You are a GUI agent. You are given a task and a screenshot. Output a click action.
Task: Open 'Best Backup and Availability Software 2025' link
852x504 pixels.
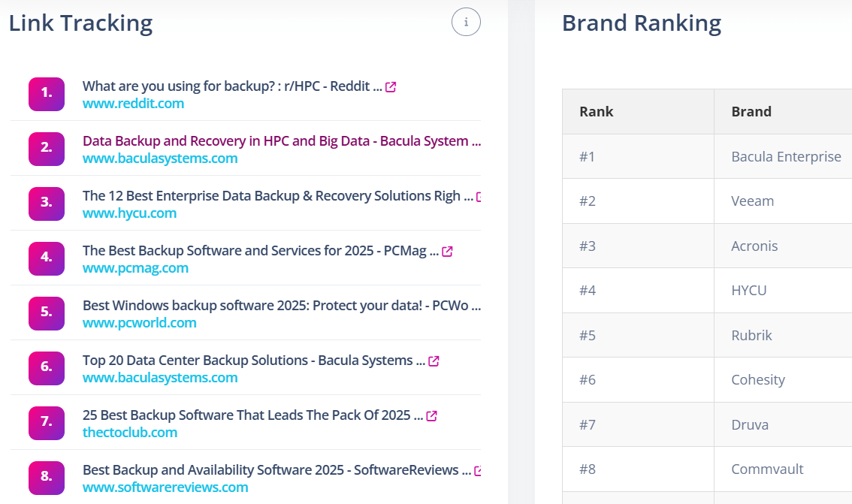(x=276, y=470)
